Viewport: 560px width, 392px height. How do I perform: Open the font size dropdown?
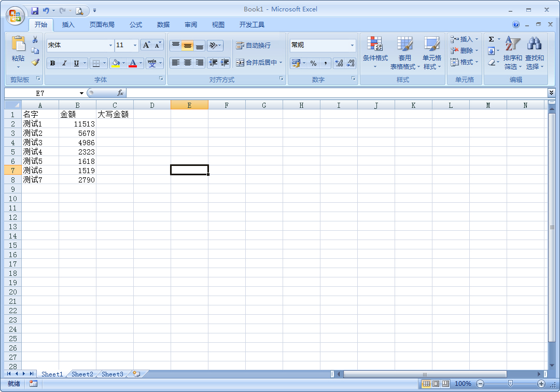point(135,45)
